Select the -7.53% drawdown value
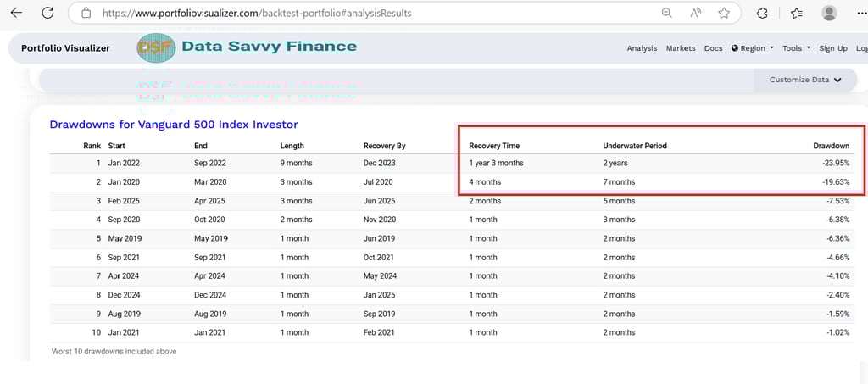 point(837,201)
